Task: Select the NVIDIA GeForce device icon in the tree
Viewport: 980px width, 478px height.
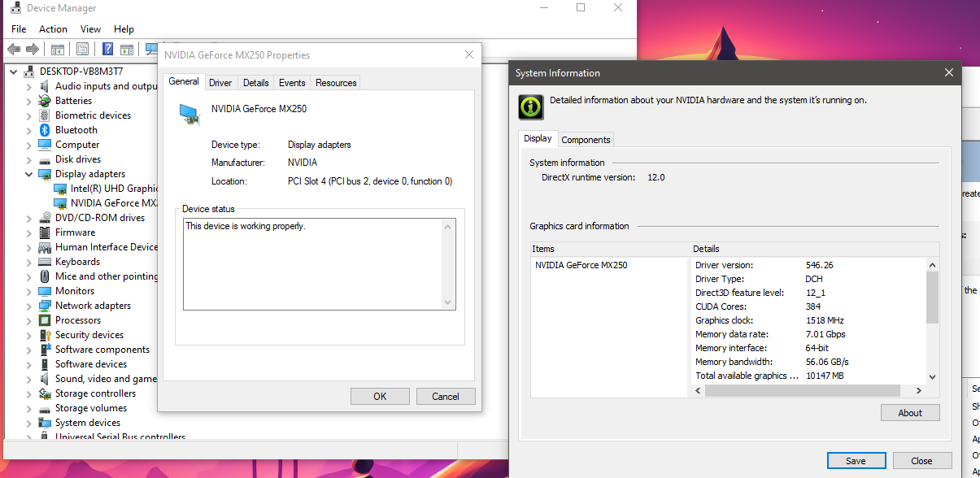Action: [60, 203]
